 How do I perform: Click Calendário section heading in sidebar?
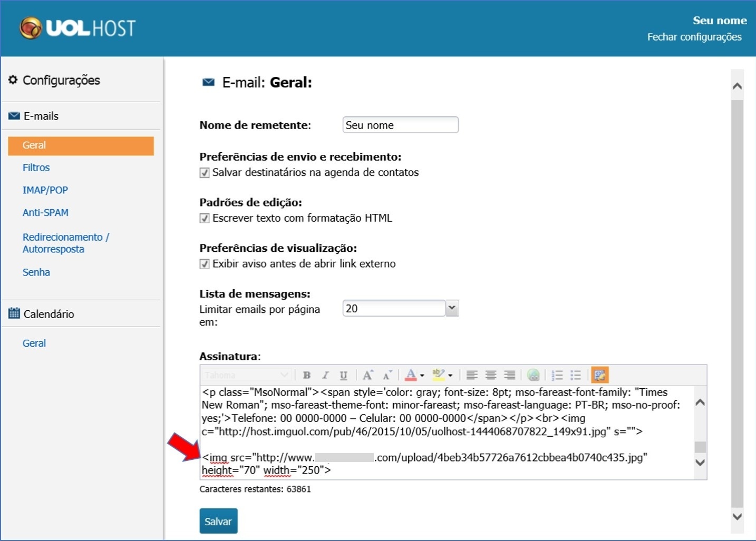click(49, 314)
